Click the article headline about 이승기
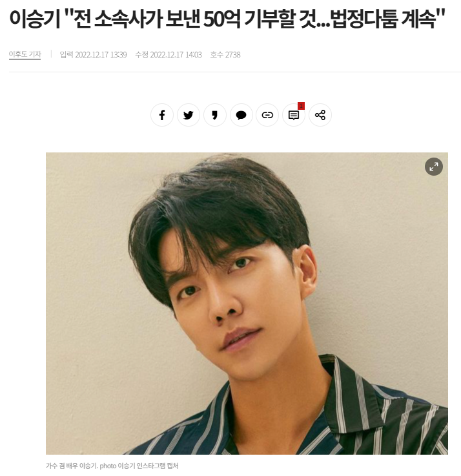This screenshot has height=476, width=461. [x=227, y=19]
